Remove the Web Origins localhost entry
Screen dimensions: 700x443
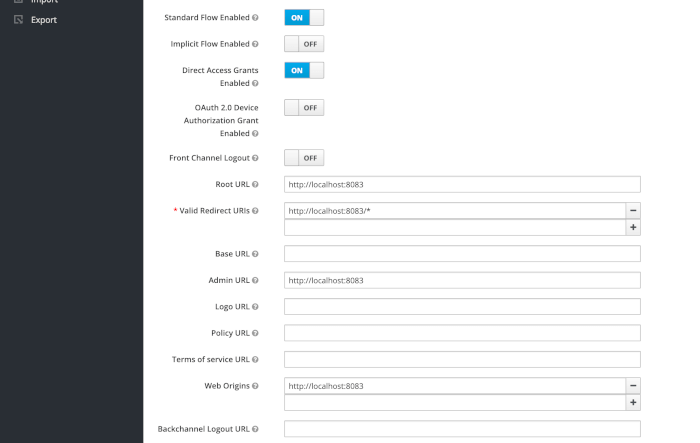pyautogui.click(x=633, y=386)
